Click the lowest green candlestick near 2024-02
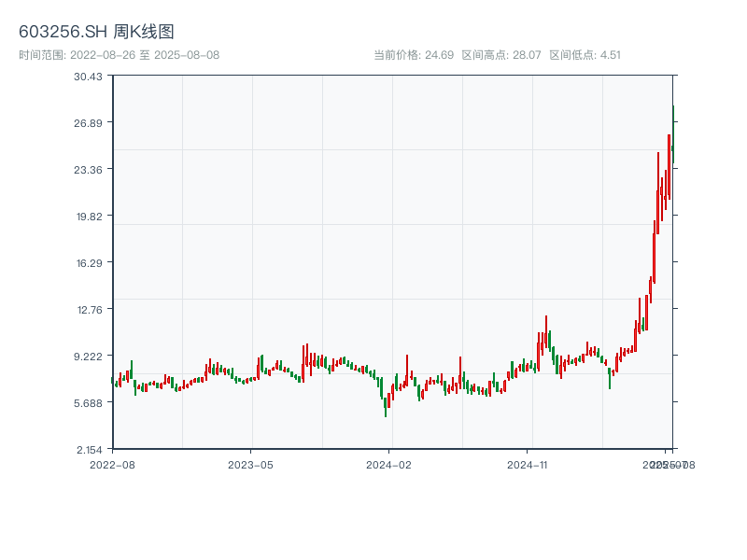 (386, 407)
